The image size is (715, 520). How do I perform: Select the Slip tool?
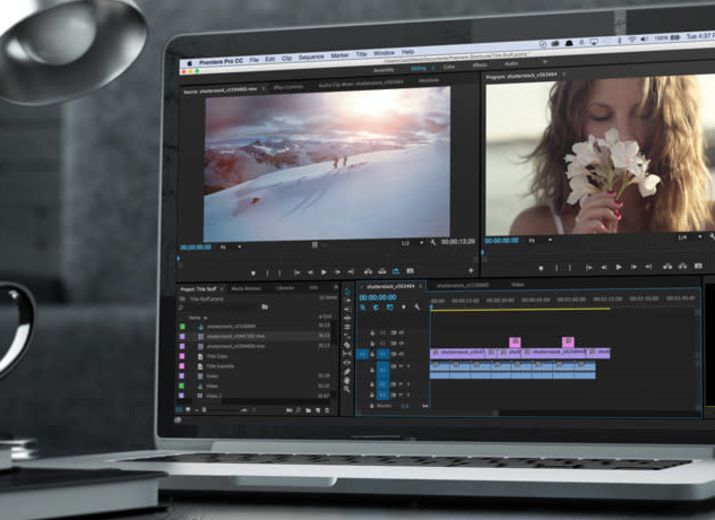pos(347,354)
